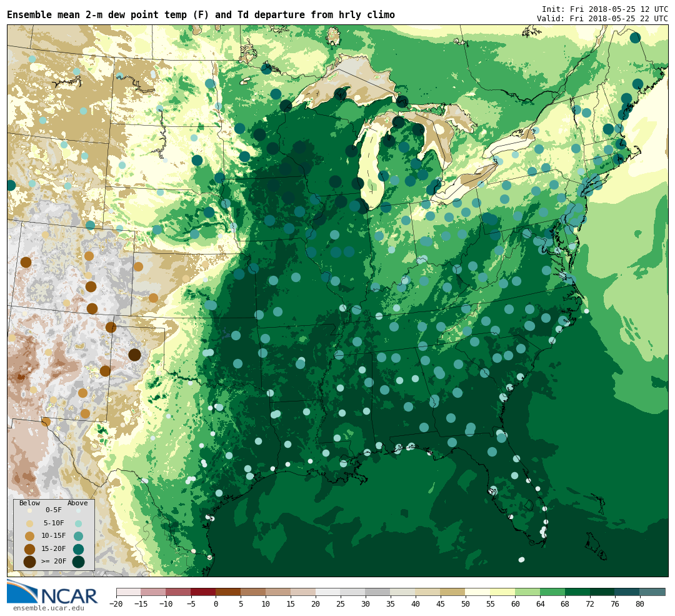Pick the green swatch between 64 and 68
Viewport: 675px width, 616px height.
(552, 592)
